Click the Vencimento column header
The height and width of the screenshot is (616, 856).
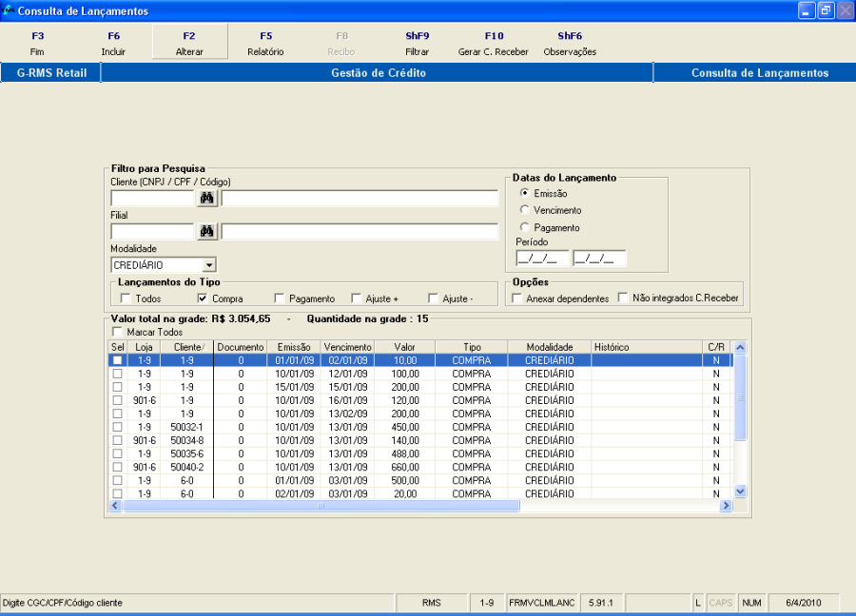[x=347, y=347]
